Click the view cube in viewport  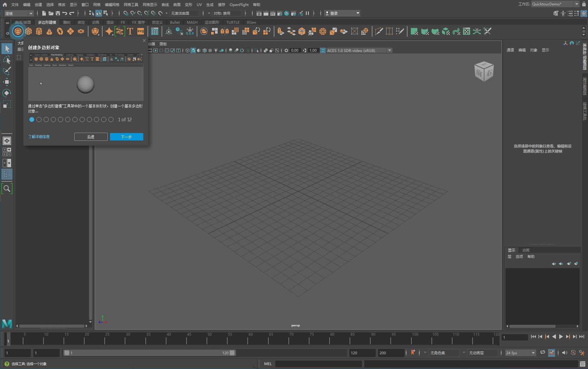point(484,71)
